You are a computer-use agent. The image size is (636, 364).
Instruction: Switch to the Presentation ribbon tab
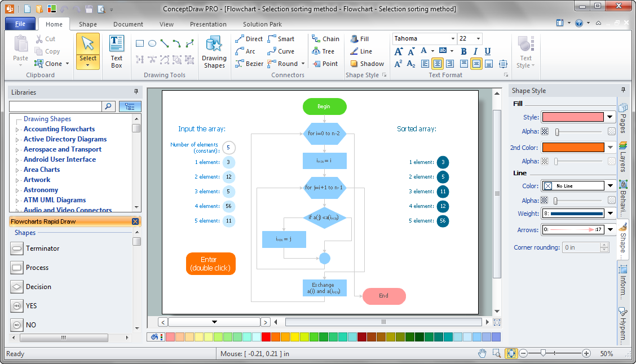pyautogui.click(x=208, y=24)
